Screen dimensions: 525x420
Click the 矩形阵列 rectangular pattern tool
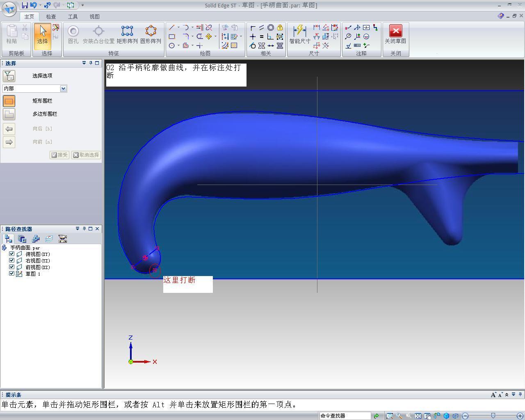click(127, 34)
